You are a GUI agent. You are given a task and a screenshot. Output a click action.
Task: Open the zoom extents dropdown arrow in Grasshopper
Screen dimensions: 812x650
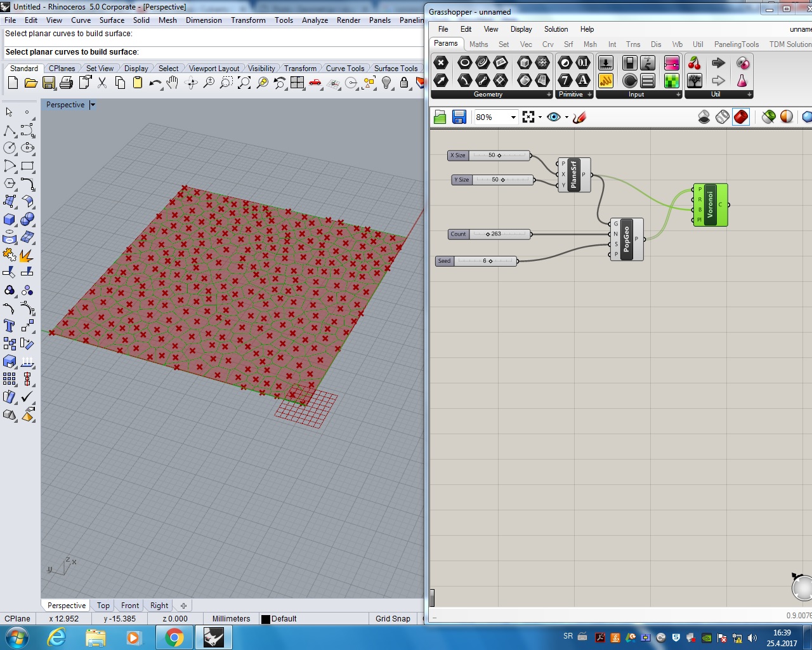click(x=540, y=117)
